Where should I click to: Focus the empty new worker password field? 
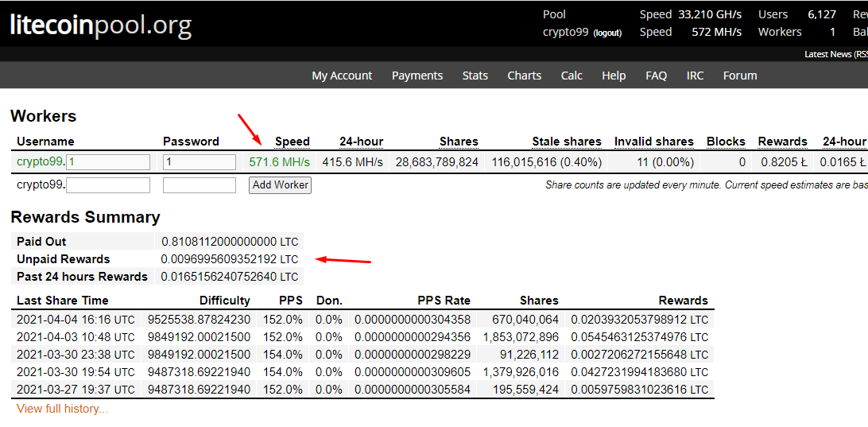click(x=200, y=185)
